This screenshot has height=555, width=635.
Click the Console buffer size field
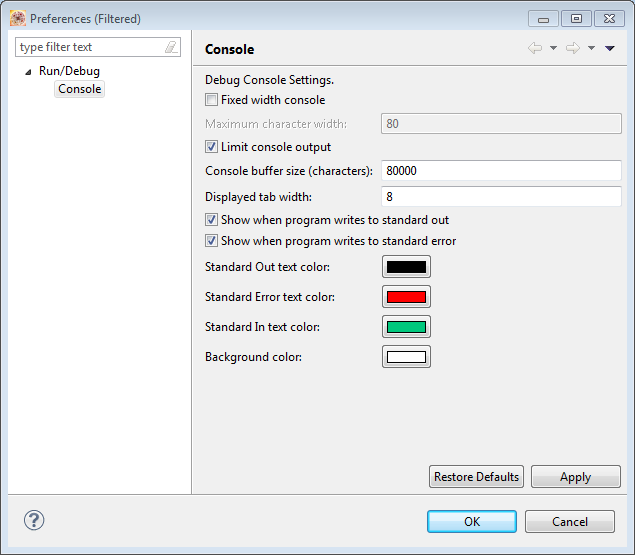(501, 171)
